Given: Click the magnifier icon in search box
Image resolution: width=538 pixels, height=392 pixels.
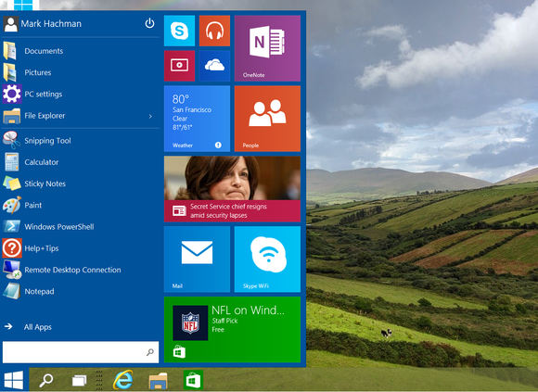Looking at the screenshot, I should click(x=150, y=352).
